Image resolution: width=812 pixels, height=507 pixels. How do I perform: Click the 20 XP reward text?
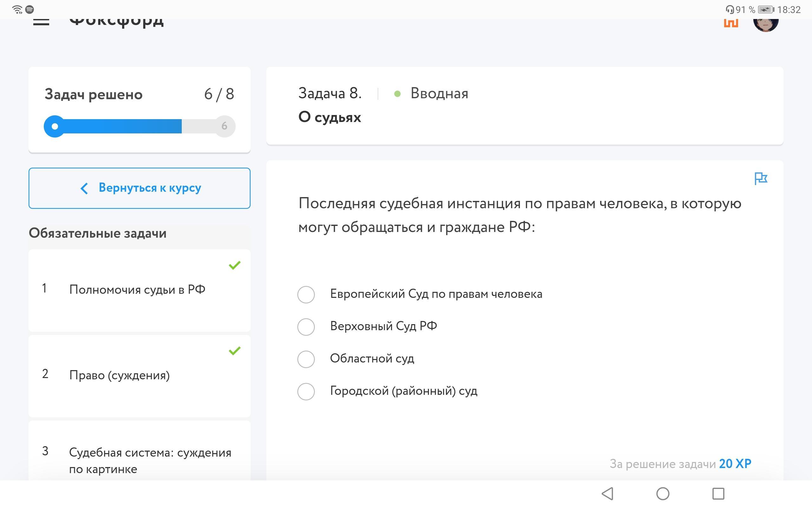point(735,464)
